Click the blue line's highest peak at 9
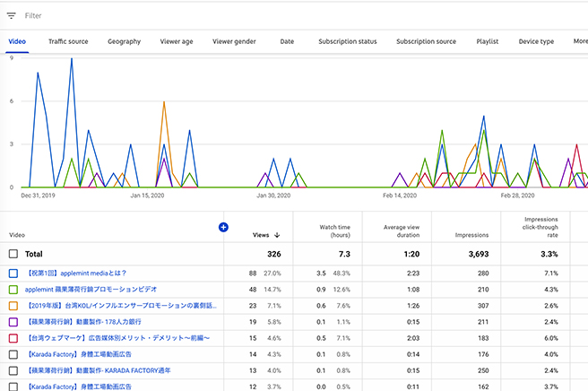 point(72,58)
